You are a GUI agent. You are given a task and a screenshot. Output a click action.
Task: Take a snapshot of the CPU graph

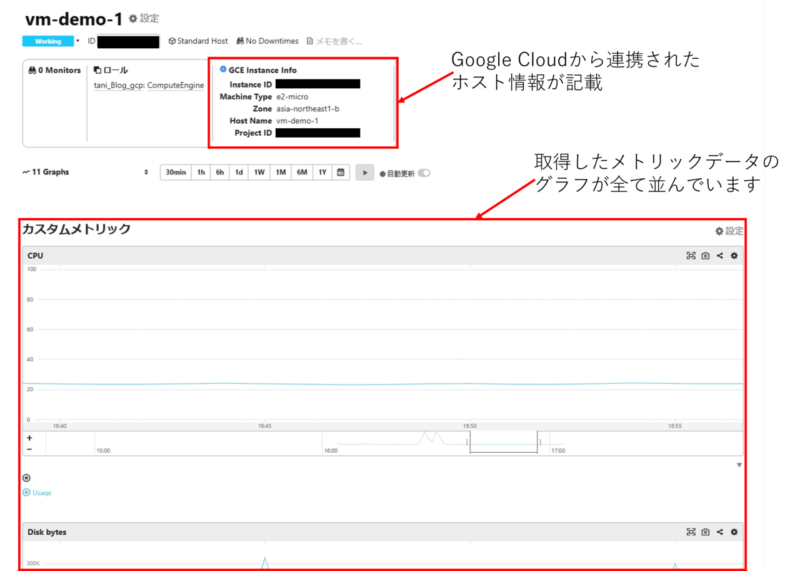coord(705,256)
